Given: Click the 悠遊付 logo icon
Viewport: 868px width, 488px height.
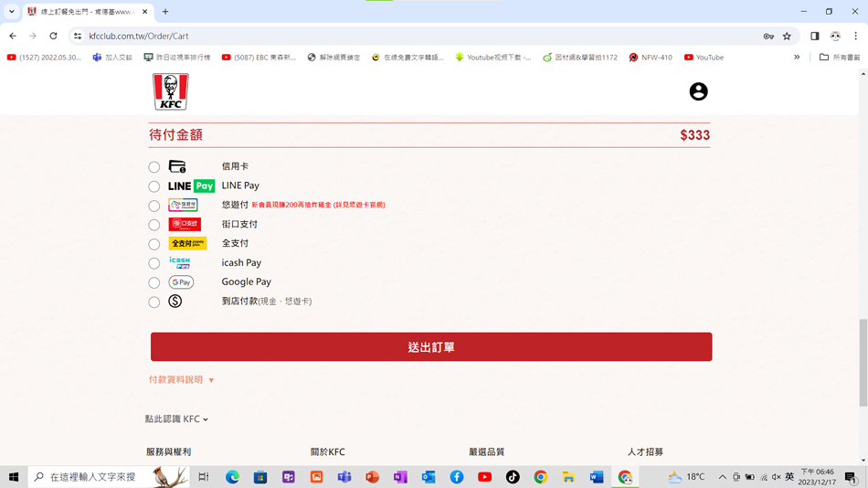Looking at the screenshot, I should tap(184, 205).
